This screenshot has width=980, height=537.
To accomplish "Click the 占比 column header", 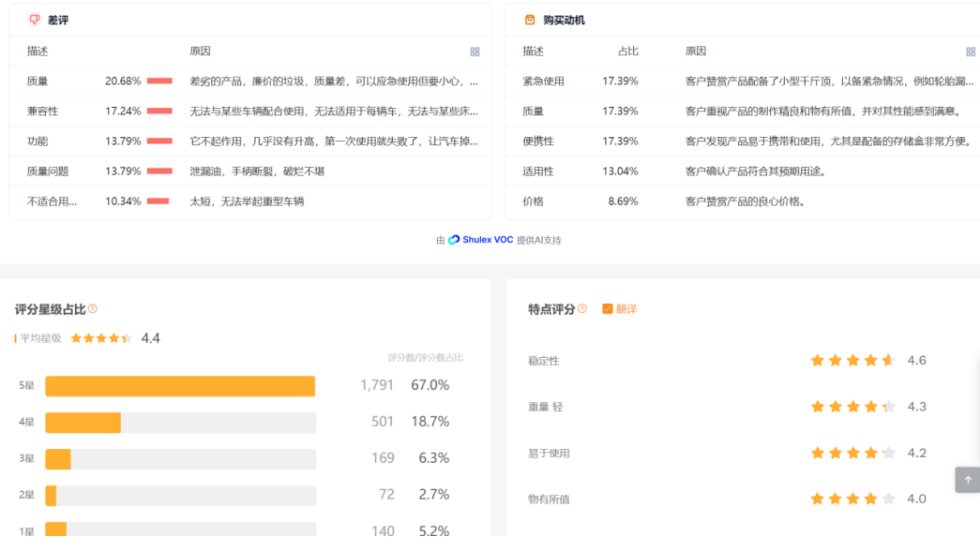I will (627, 52).
